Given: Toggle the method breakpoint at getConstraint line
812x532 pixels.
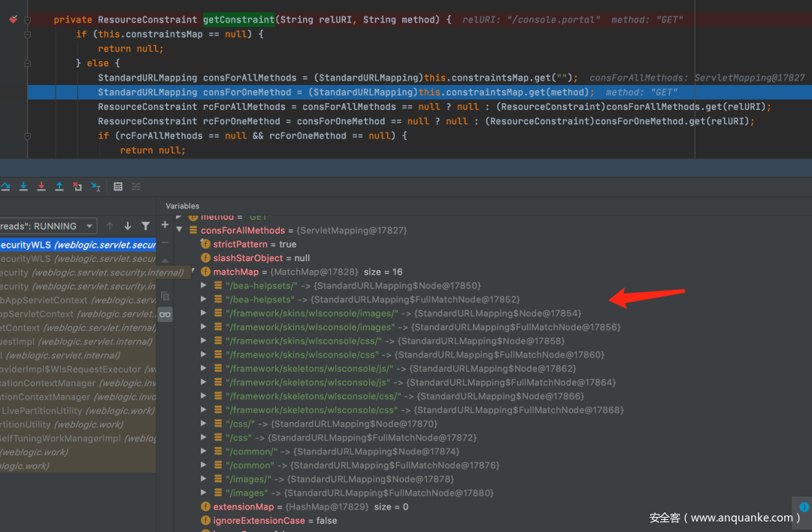Looking at the screenshot, I should [x=13, y=20].
